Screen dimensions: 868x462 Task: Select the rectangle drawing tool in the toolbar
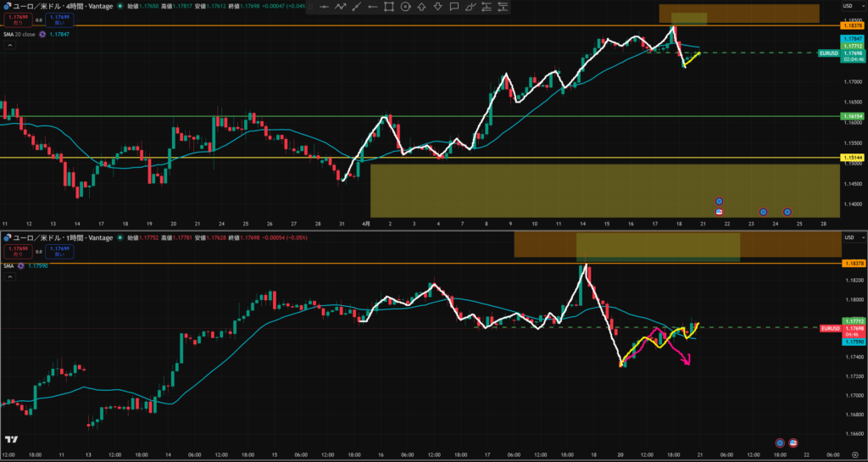(388, 7)
